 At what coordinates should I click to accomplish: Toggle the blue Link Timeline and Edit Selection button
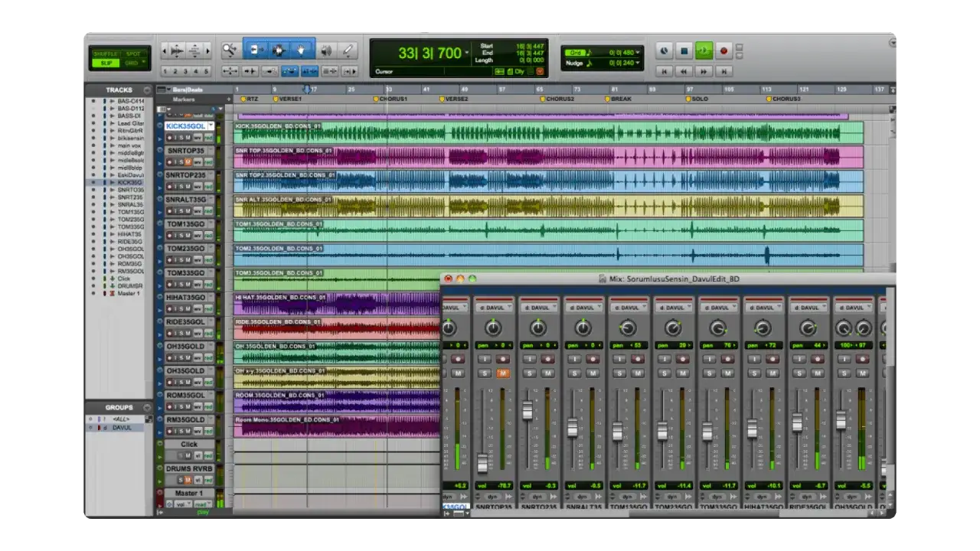click(310, 71)
